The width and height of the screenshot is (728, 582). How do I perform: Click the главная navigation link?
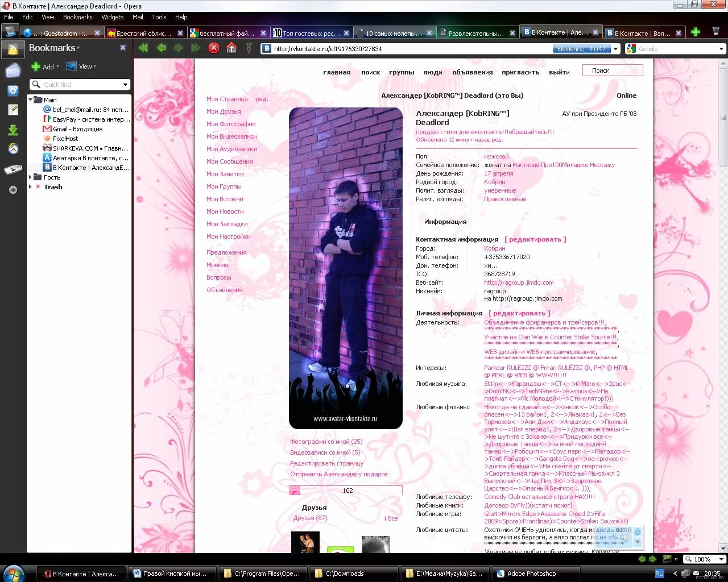tap(337, 72)
